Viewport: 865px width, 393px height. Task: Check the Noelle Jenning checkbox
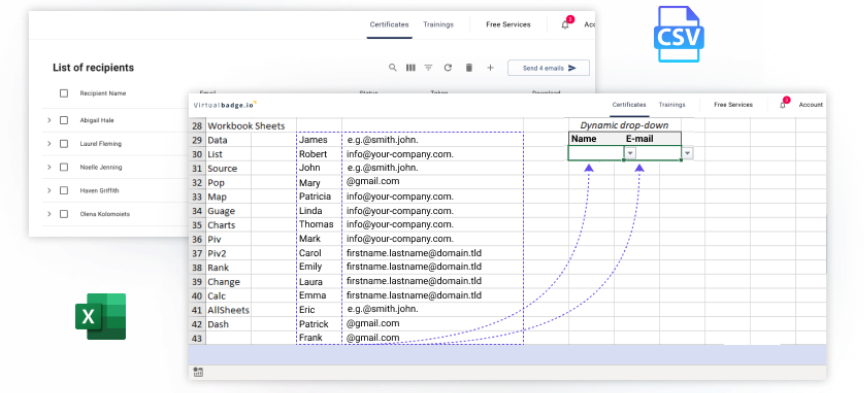pos(64,167)
